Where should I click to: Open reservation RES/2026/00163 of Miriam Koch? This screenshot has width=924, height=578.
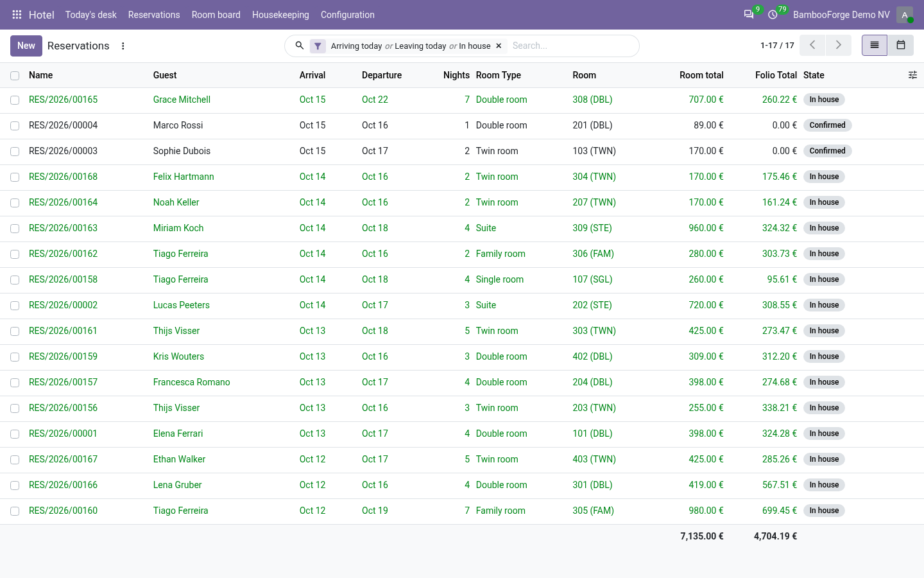[63, 228]
